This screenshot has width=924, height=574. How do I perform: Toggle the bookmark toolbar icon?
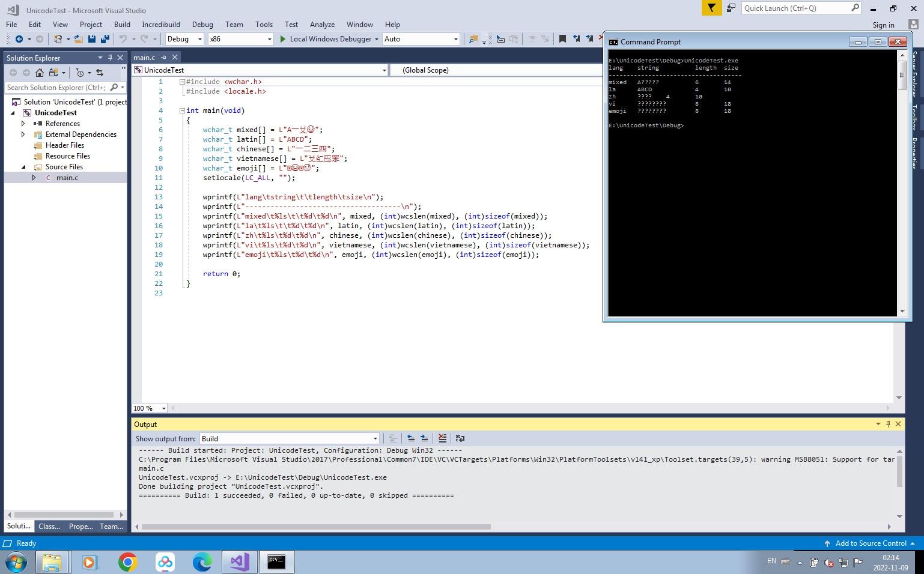(x=562, y=39)
